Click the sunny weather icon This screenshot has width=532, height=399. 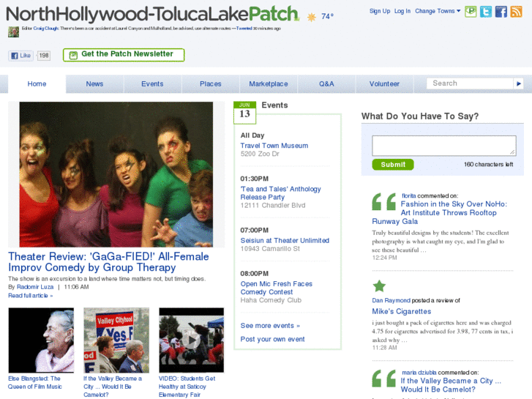[311, 17]
